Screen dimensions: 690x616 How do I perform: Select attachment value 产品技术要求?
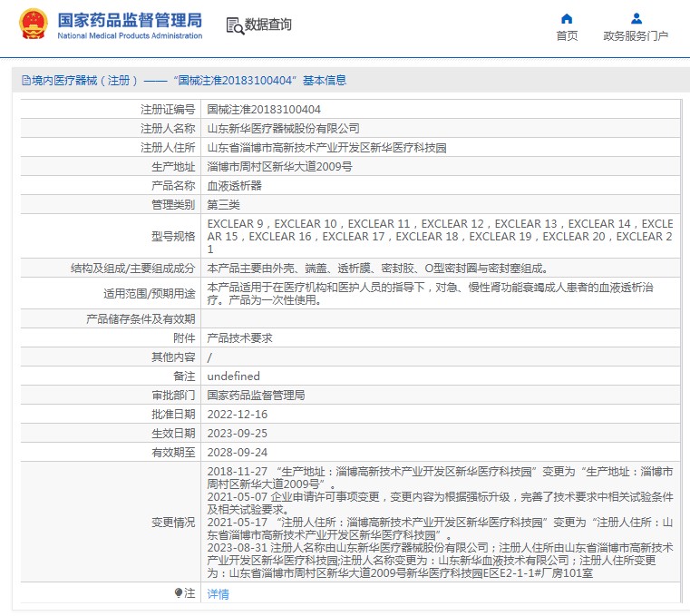(240, 337)
